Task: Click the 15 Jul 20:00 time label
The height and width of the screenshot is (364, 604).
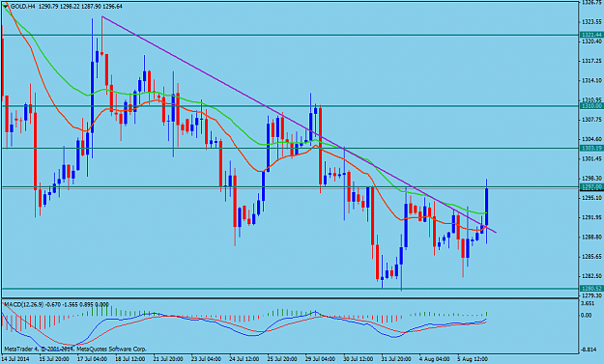Action: [53, 359]
